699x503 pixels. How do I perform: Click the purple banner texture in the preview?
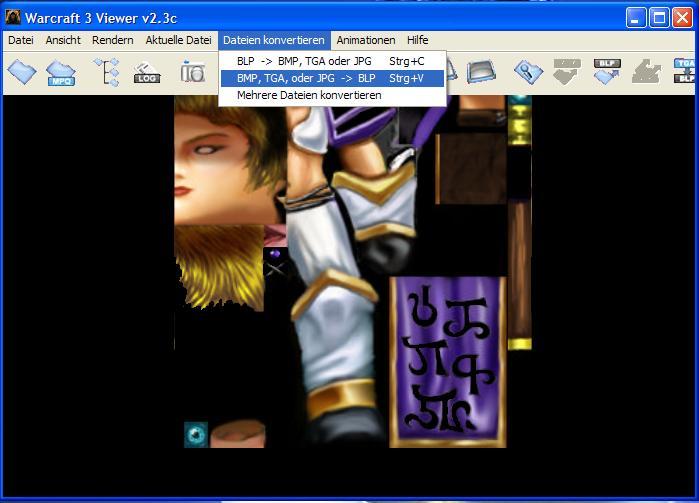pos(448,362)
